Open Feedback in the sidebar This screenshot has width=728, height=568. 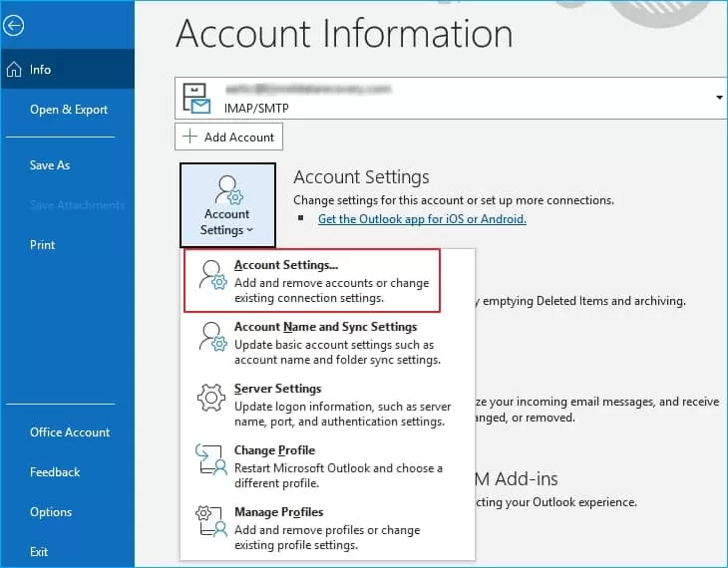point(55,472)
